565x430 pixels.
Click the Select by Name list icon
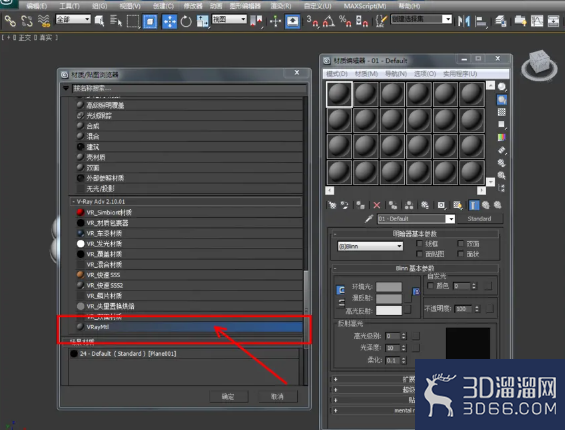point(116,21)
